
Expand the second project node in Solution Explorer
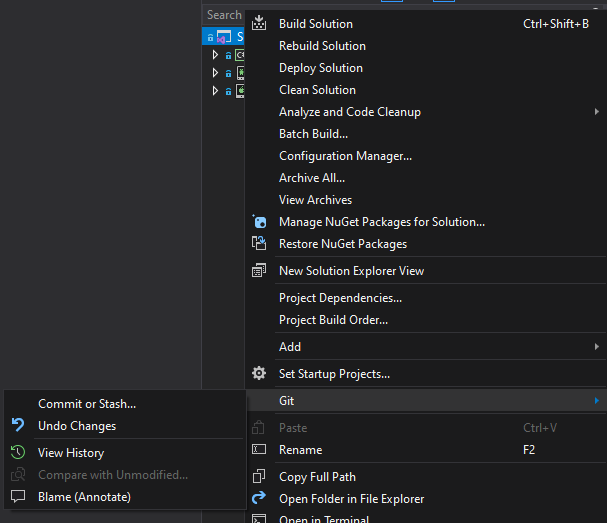point(215,73)
